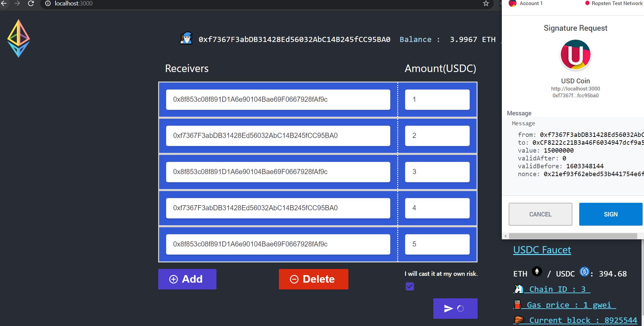Click the Current block : 8925544 link
644x326 pixels.
click(x=575, y=320)
